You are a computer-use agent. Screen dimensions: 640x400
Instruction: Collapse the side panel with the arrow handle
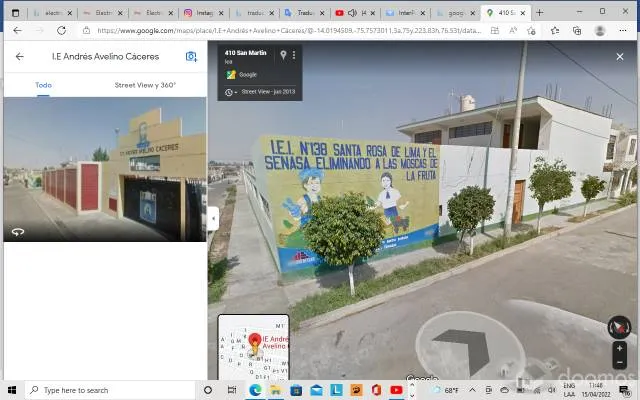coord(213,218)
